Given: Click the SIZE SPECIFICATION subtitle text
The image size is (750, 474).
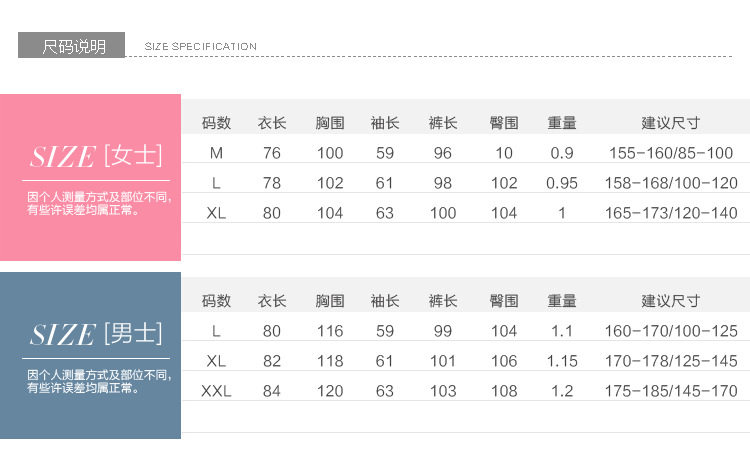Looking at the screenshot, I should 201,46.
